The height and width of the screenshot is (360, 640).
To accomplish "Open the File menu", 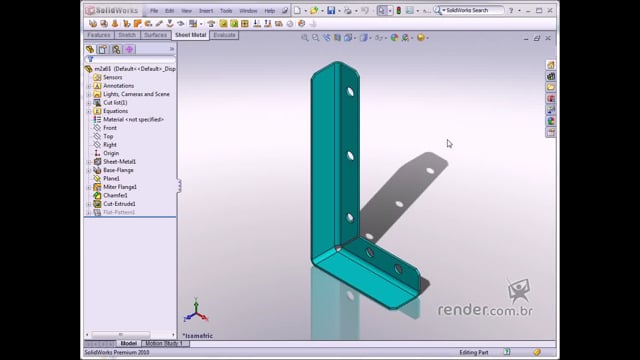I will 154,11.
